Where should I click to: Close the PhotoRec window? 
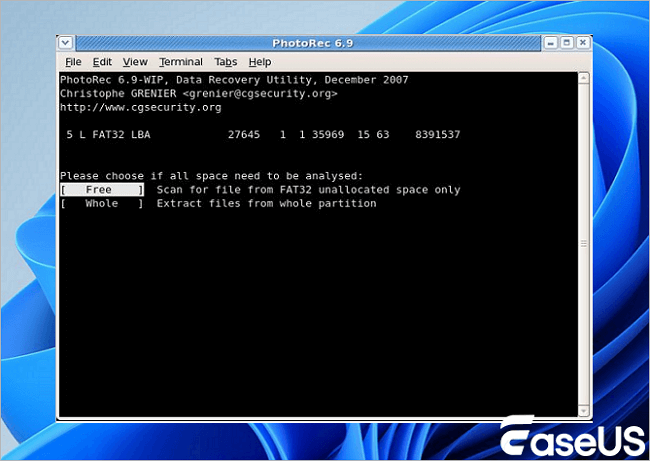coord(583,43)
